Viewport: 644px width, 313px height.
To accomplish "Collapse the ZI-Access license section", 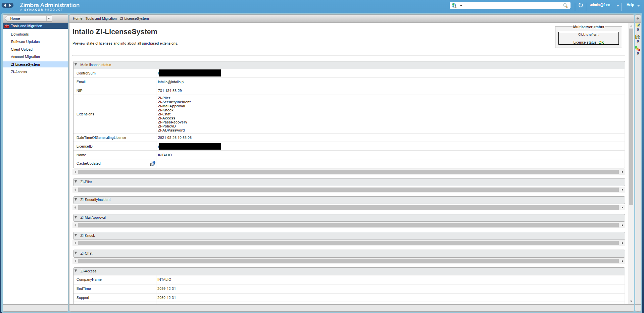I will click(76, 271).
